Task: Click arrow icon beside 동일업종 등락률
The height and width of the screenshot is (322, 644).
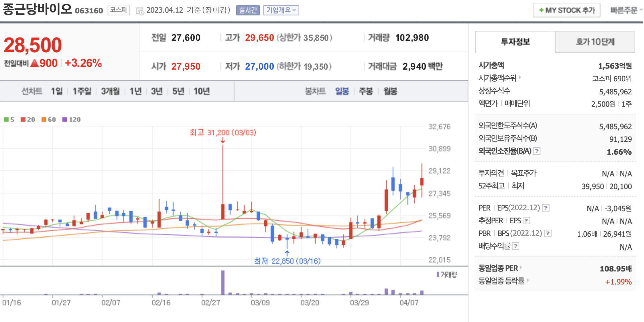Action: (x=527, y=280)
